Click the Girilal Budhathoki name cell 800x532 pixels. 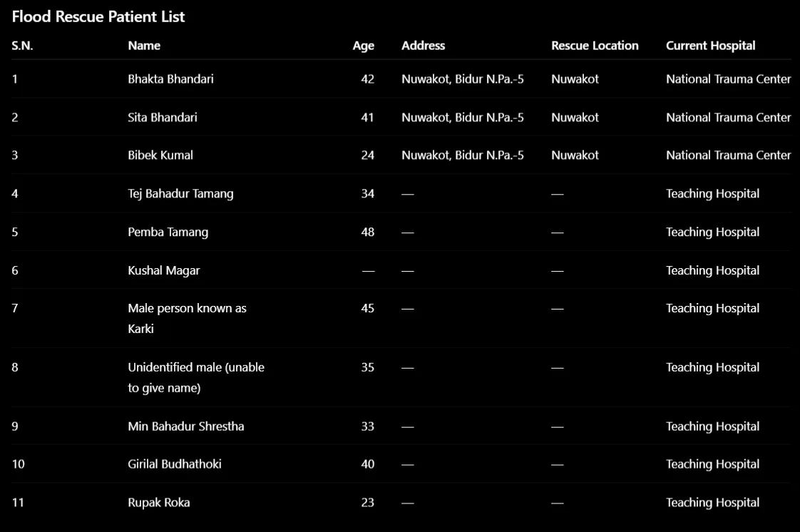coord(175,464)
